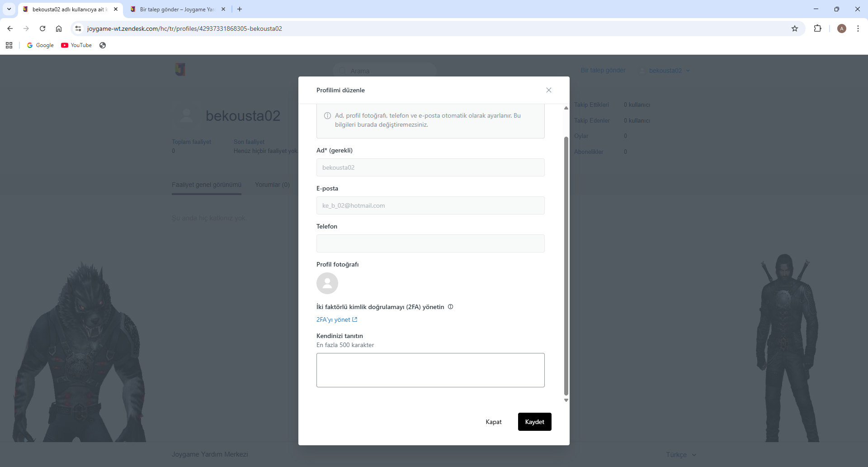Click the Joygame logo on the page
Screen dimensions: 868x467
(180, 69)
